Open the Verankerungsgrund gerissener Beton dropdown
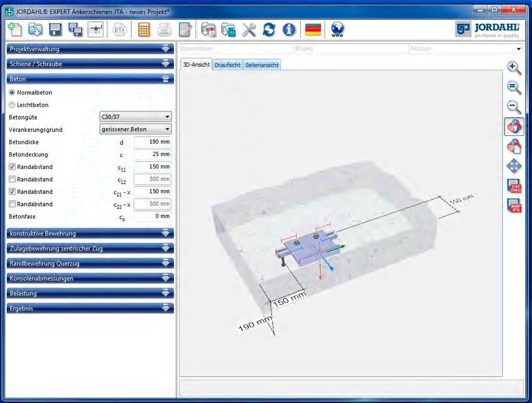 tap(136, 129)
